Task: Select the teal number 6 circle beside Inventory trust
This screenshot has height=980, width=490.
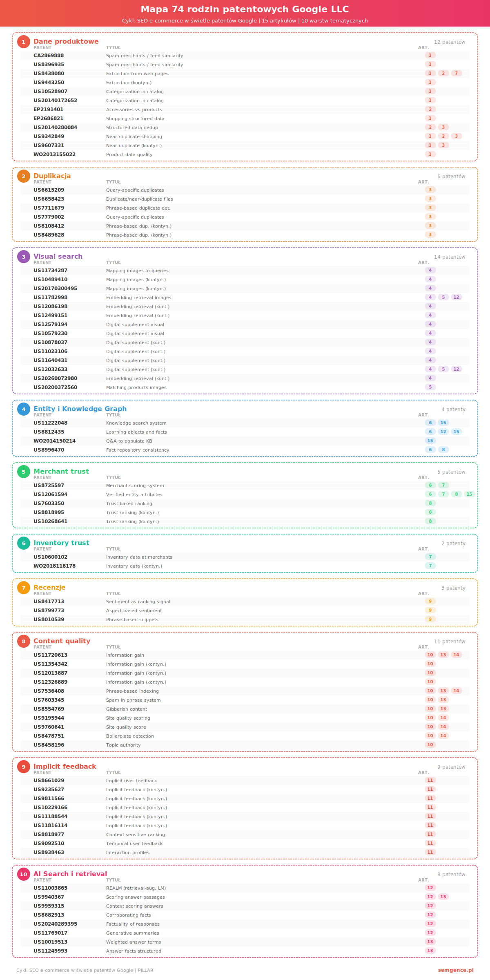Action: tap(24, 543)
